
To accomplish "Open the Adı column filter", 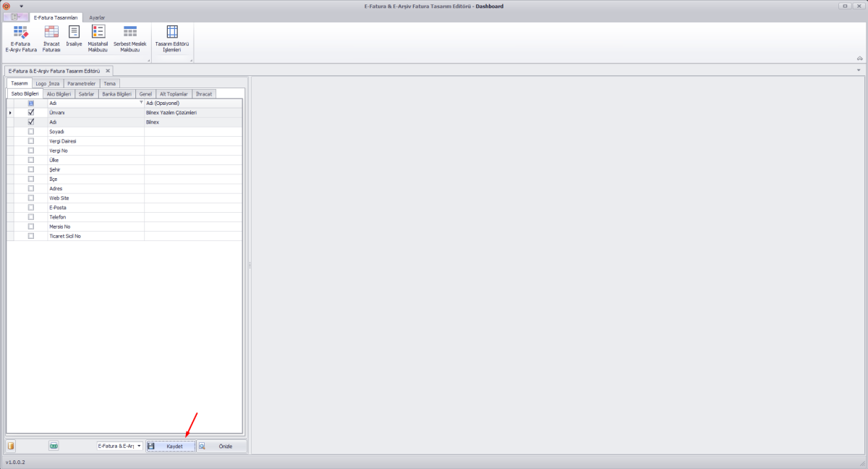I will point(141,103).
